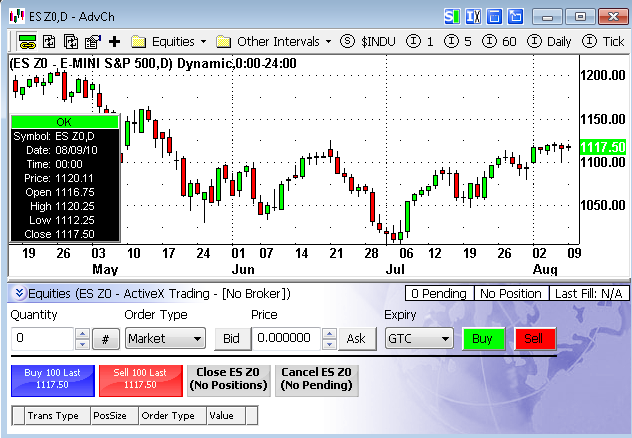Click the Jun month label on axis
This screenshot has height=438, width=632.
(x=243, y=269)
